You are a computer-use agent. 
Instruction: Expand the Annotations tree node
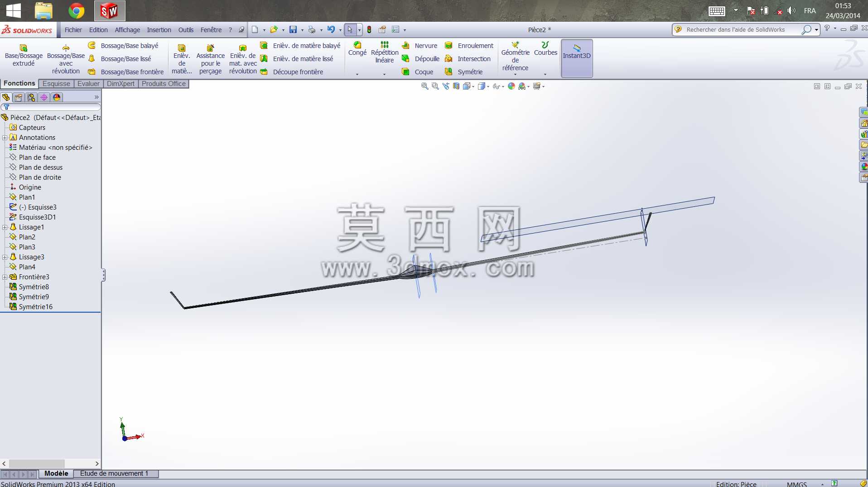click(5, 138)
